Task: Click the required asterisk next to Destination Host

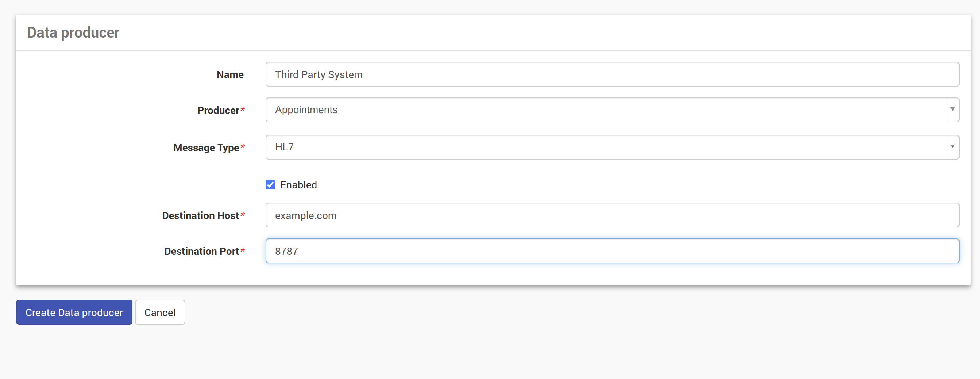Action: click(x=242, y=215)
